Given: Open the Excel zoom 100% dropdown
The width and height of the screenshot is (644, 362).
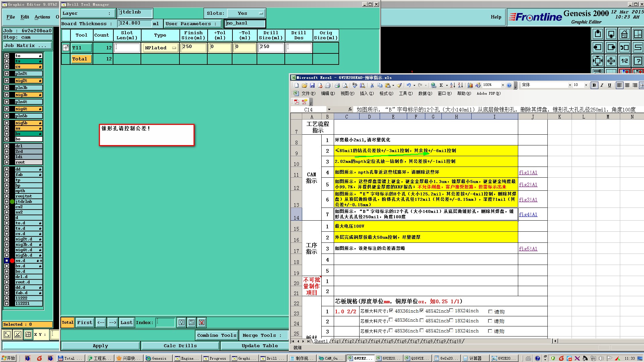Looking at the screenshot, I should coord(502,85).
